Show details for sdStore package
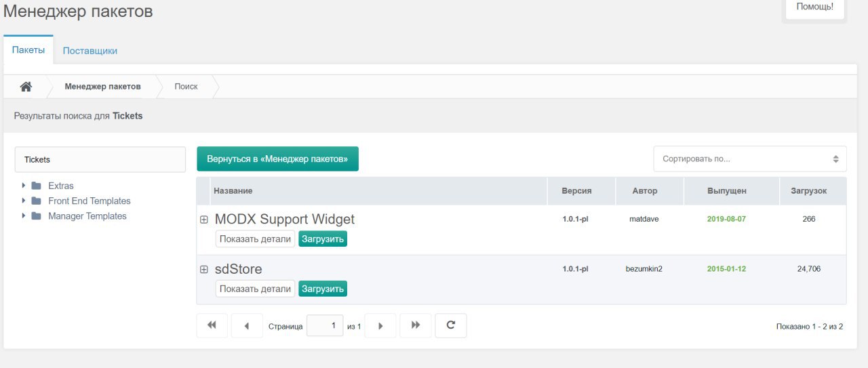 tap(255, 289)
